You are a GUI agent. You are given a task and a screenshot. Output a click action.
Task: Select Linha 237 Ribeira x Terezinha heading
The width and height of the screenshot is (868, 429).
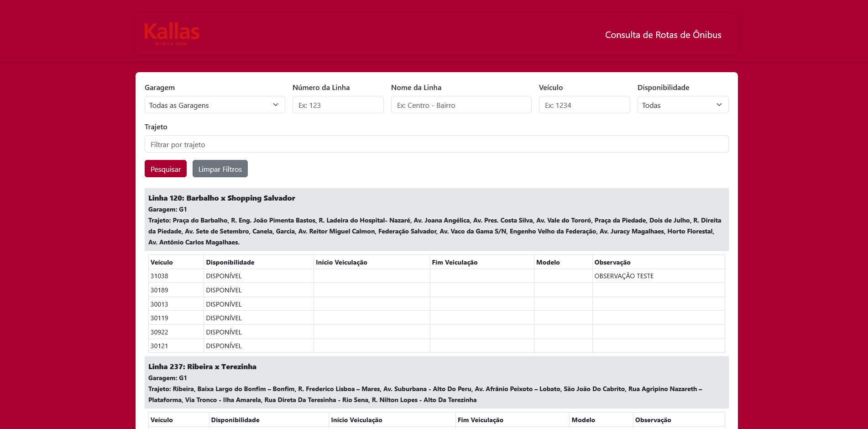pyautogui.click(x=202, y=367)
